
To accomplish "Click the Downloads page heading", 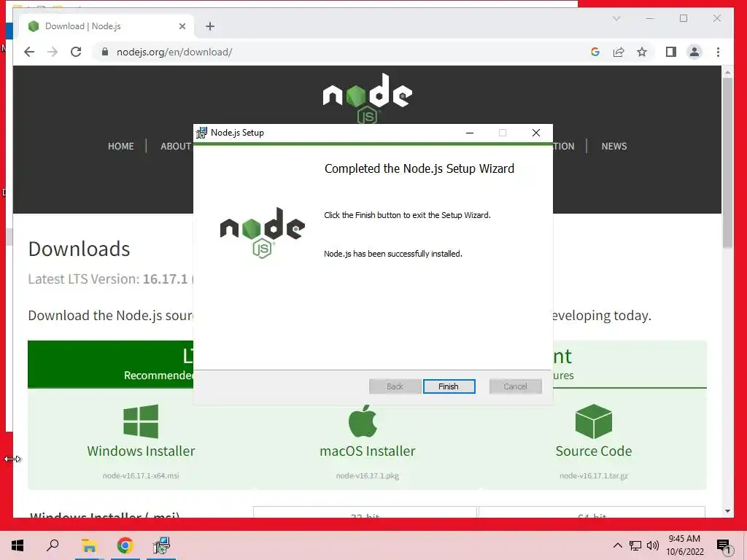I will coord(79,249).
